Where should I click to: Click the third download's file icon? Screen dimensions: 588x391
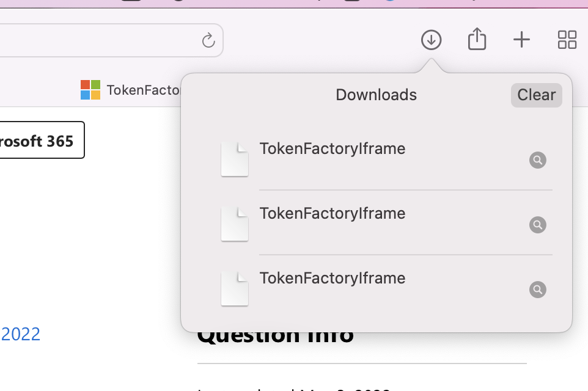[x=235, y=288]
